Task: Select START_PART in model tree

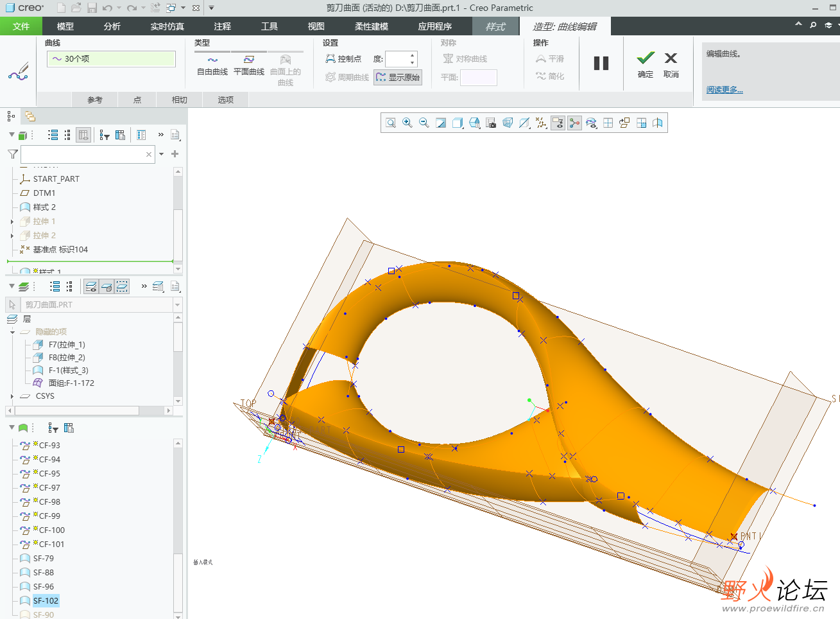Action: point(56,179)
